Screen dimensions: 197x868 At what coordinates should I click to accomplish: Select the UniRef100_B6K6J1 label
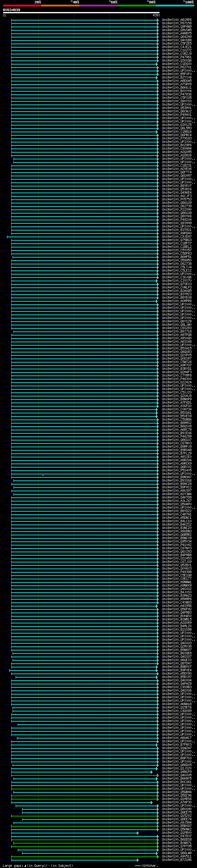point(176,88)
